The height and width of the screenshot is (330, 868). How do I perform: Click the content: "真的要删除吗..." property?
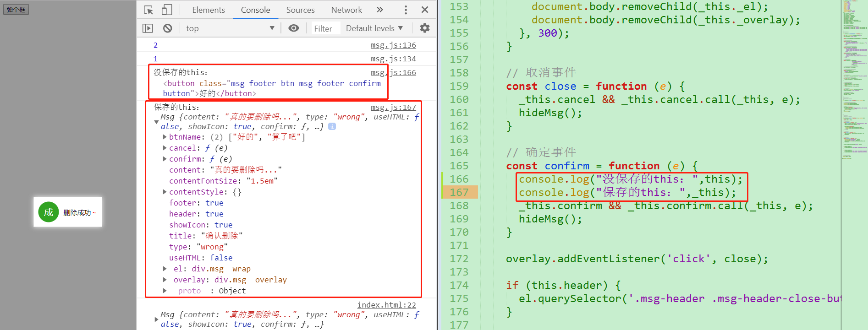[x=225, y=170]
